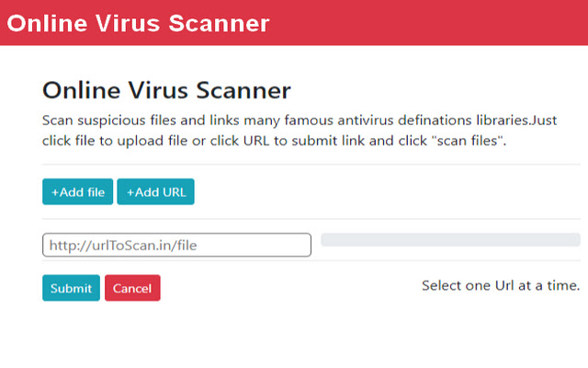The height and width of the screenshot is (368, 588).
Task: Cancel the URL submission
Action: (132, 288)
